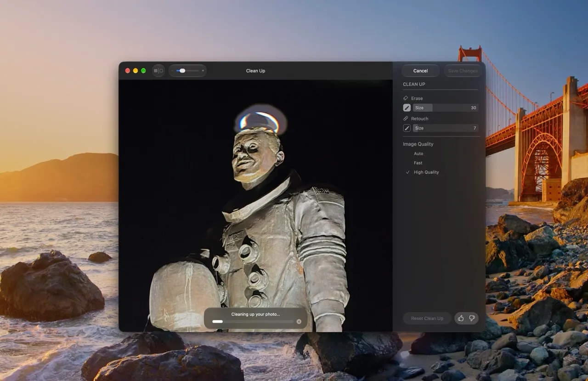Click the Save Changes button
Viewport: 588px width, 381px height.
click(463, 71)
